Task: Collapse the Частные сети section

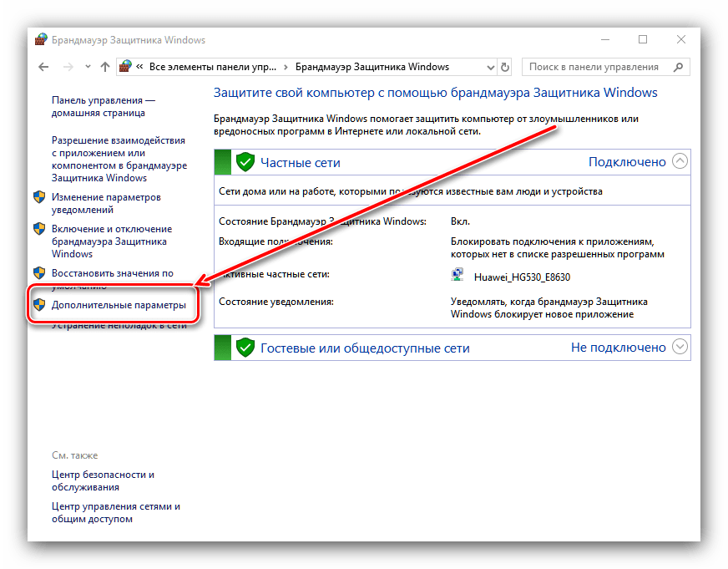Action: pos(680,162)
